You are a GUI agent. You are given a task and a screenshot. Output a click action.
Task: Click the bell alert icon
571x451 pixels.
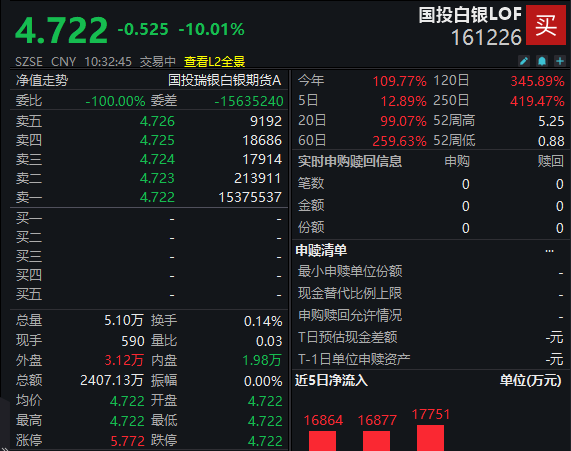click(542, 61)
